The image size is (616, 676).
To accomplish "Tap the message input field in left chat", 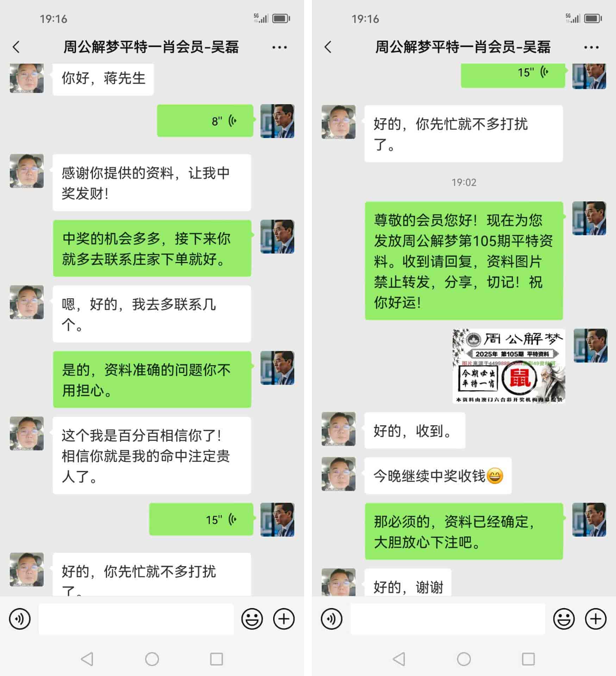I will [136, 619].
